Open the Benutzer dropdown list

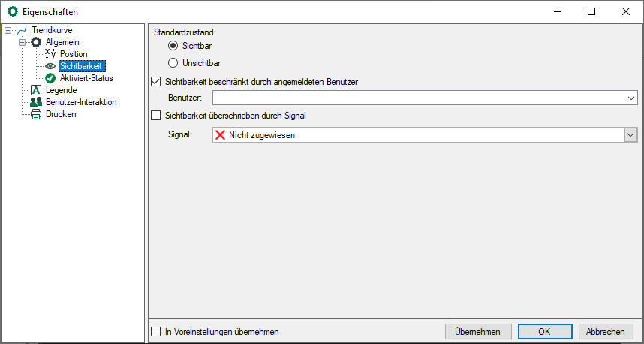(630, 98)
